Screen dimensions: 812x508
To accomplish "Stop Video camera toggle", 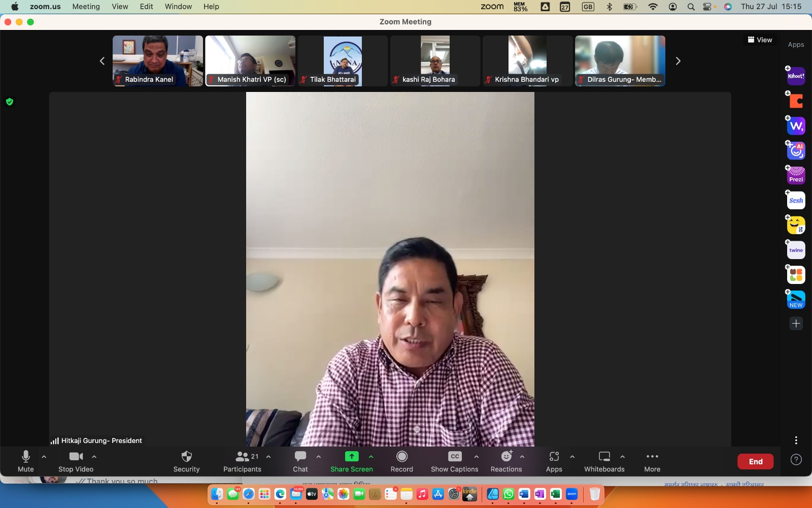I will (76, 457).
